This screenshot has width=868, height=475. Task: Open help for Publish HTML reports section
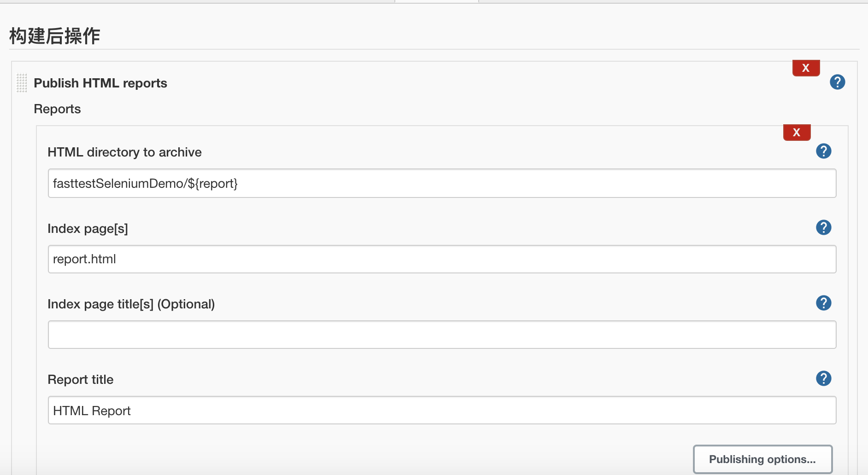click(837, 82)
